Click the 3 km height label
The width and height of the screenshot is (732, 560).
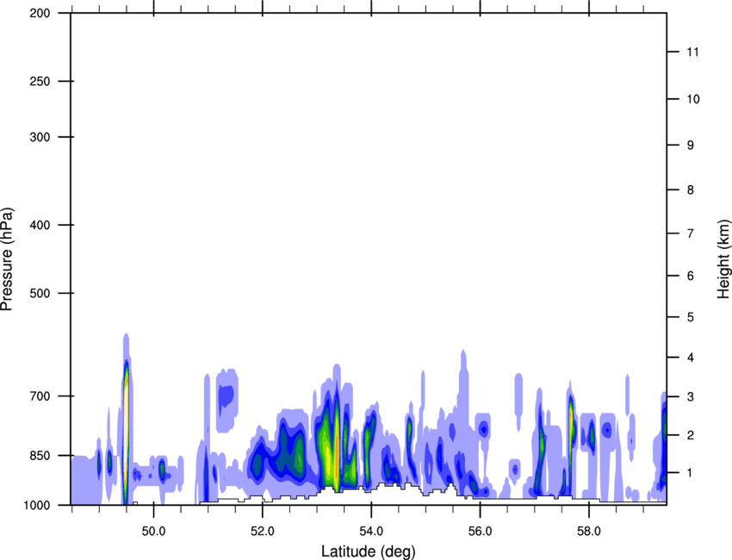coord(690,396)
